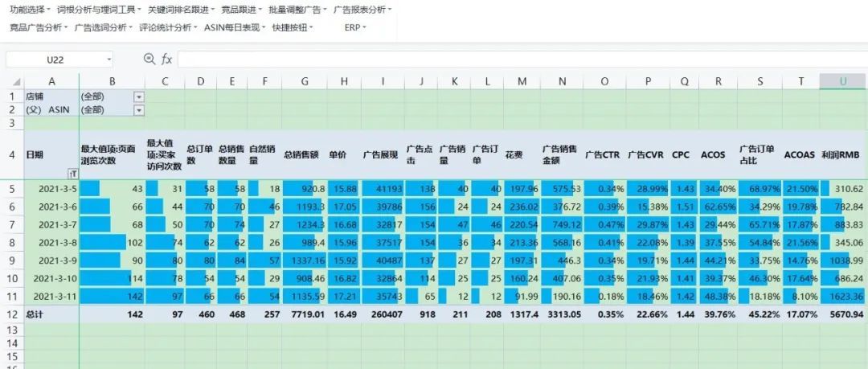Click the CPC header cell
The height and width of the screenshot is (369, 868).
pos(684,155)
